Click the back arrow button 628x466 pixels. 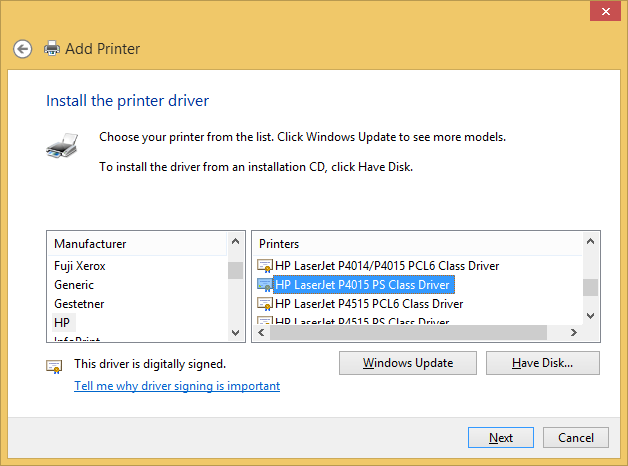tap(23, 48)
